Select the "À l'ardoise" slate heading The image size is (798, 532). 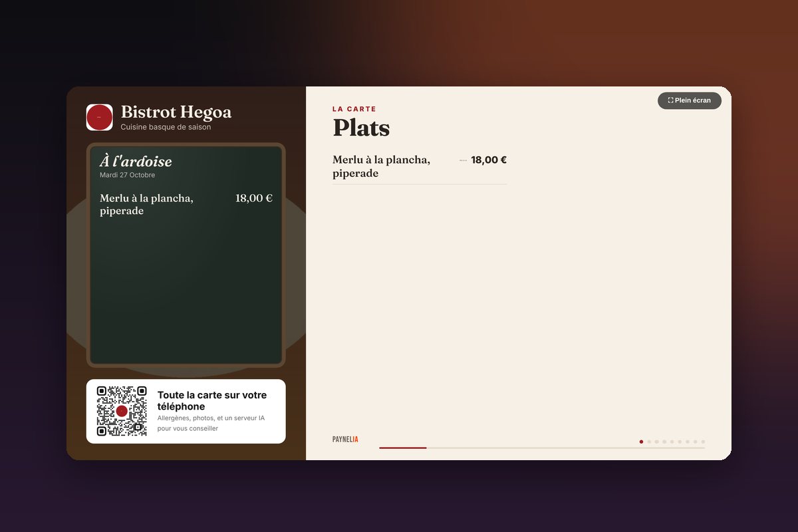136,161
